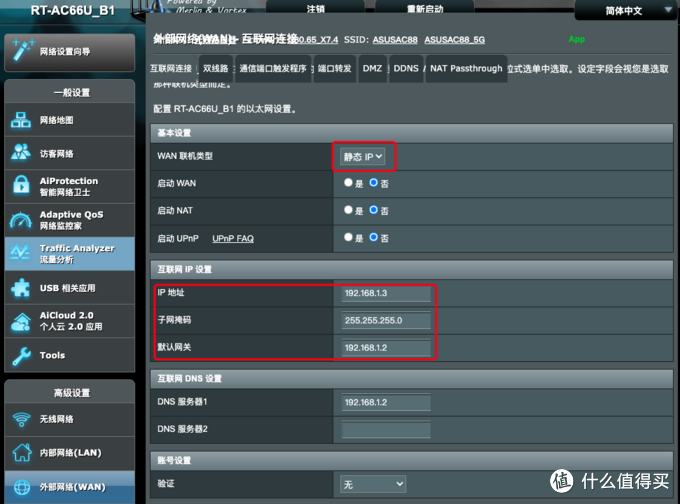Click the 注销 logout button
Viewport: 680px width, 504px height.
315,9
